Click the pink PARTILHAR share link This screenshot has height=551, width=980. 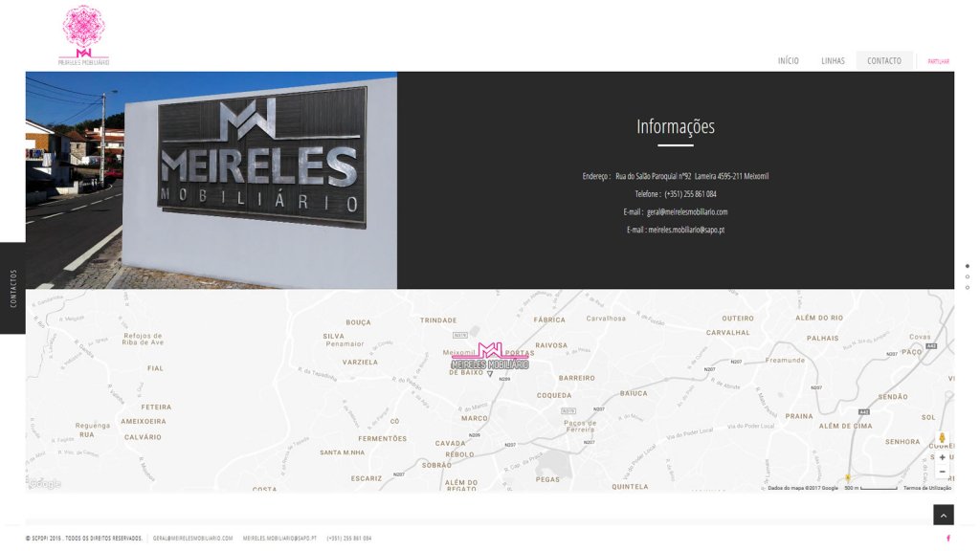[x=938, y=61]
